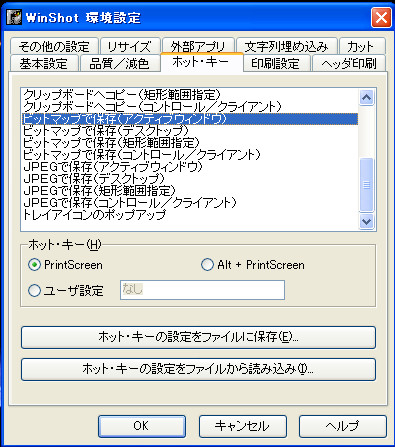The height and width of the screenshot is (447, 395).
Task: Click the list scrollbar down arrow
Action: [x=367, y=221]
